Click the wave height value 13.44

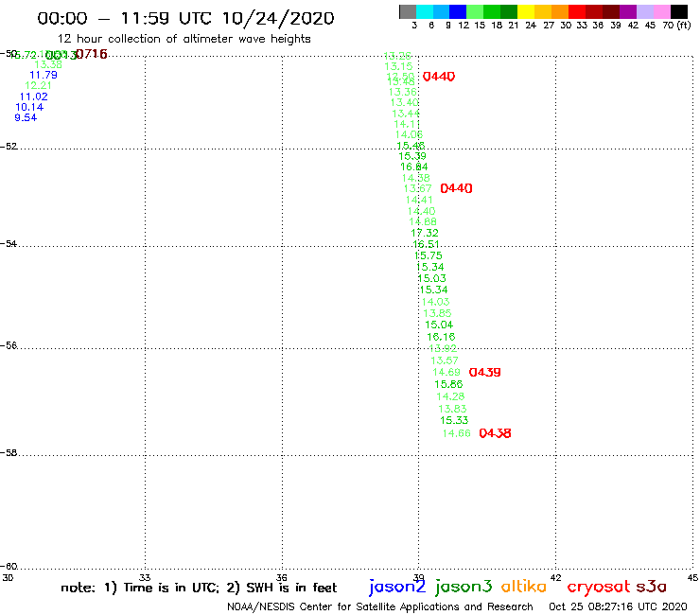coord(406,114)
